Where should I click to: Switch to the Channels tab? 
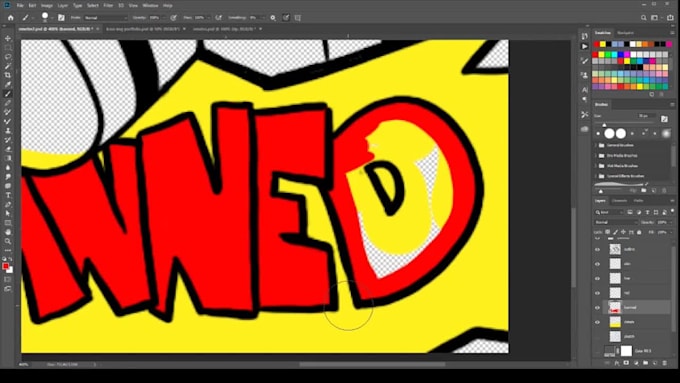619,200
